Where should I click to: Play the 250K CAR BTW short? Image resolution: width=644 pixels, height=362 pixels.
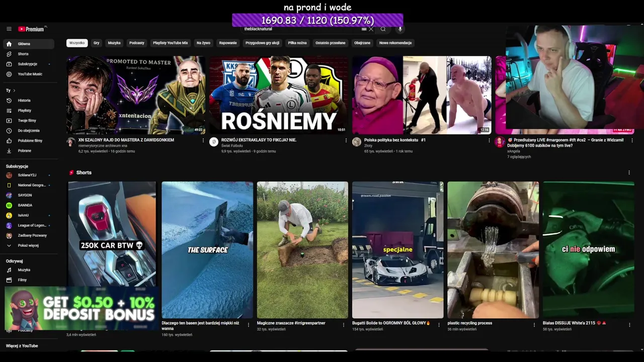112,234
